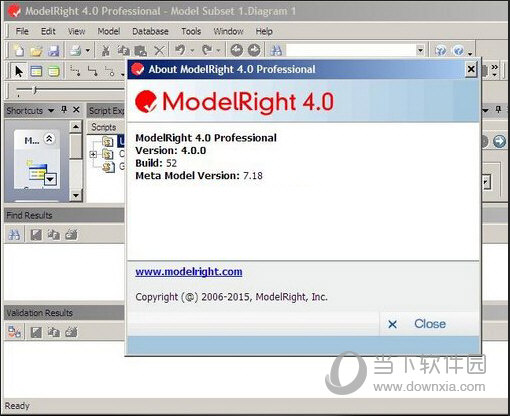The image size is (510, 416).
Task: Click save icon in Validation Results toolbar
Action: click(36, 332)
